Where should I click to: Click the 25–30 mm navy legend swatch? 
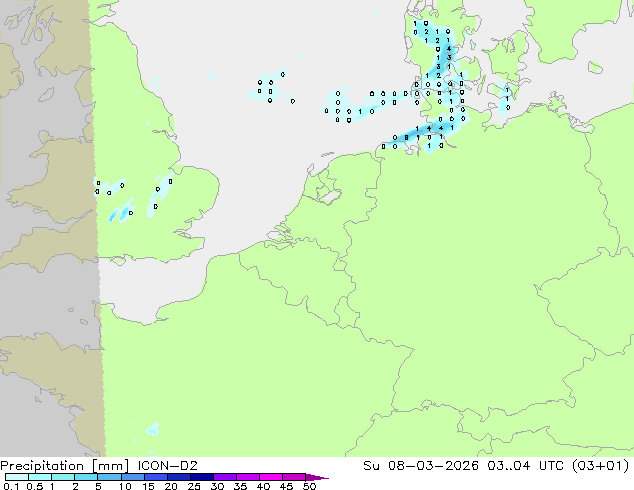point(201,477)
